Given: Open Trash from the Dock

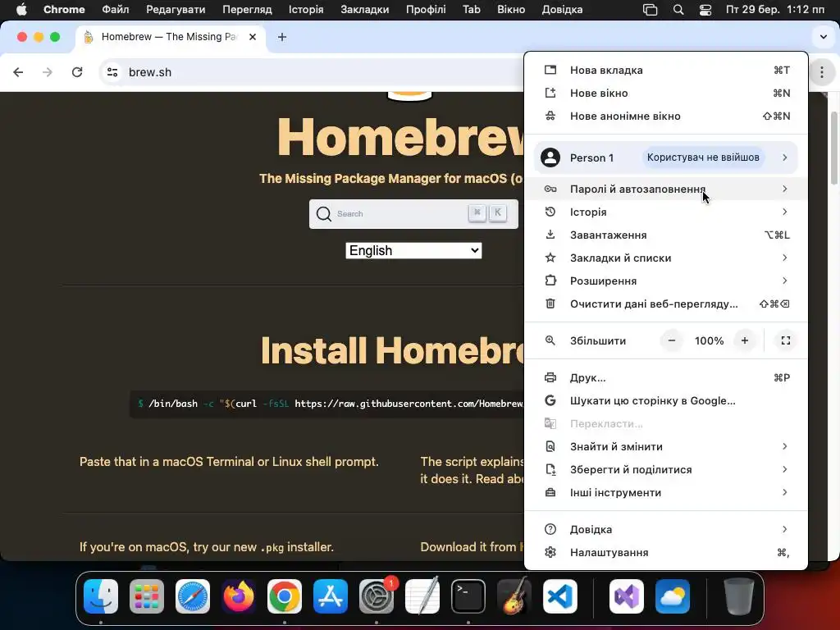Looking at the screenshot, I should click(739, 596).
